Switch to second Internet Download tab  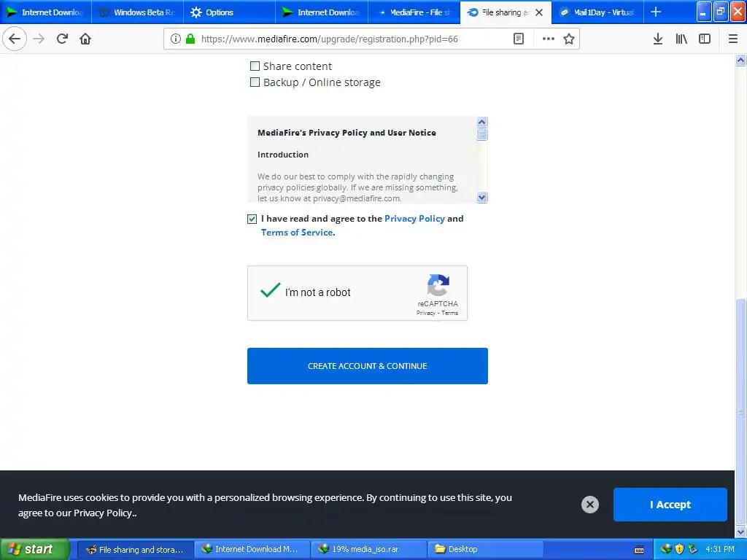322,12
